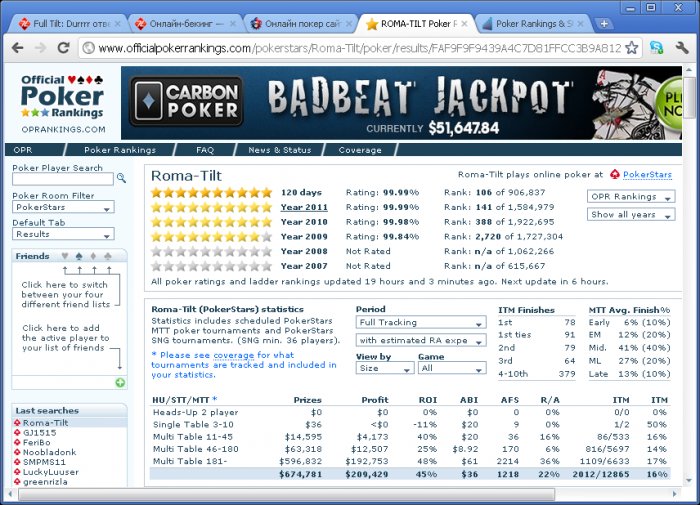
Task: Open the OPR menu item
Action: [23, 150]
